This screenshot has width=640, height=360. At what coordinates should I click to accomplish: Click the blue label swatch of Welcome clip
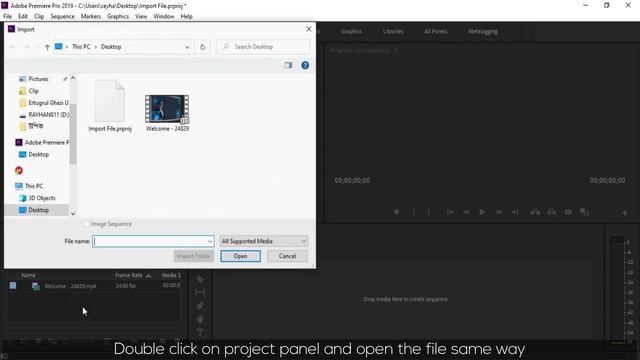pyautogui.click(x=13, y=286)
